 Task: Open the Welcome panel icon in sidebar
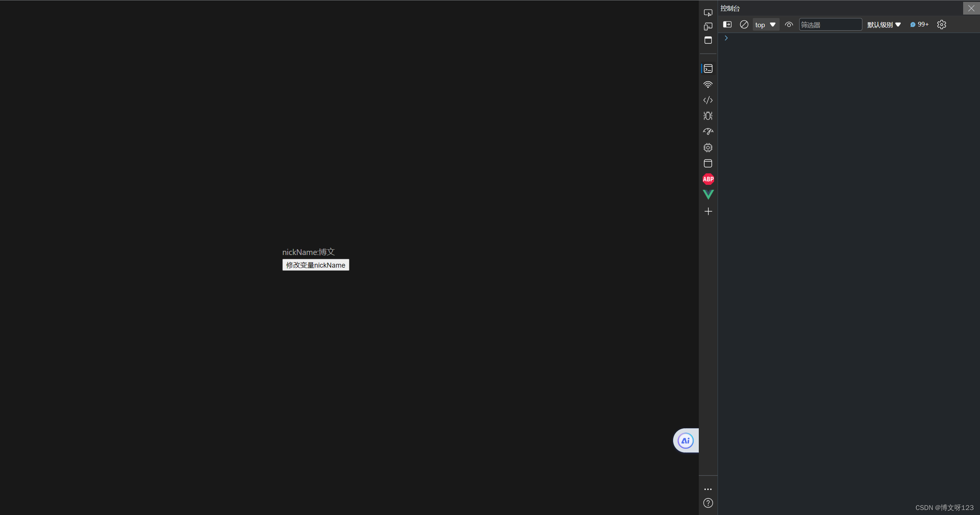click(708, 40)
